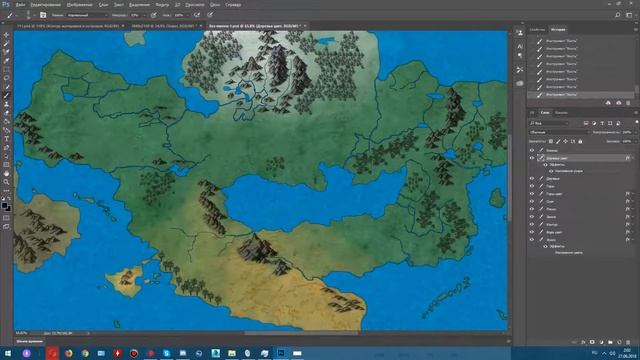Select the Деревья цвет layer row
The width and height of the screenshot is (640, 360).
[582, 158]
